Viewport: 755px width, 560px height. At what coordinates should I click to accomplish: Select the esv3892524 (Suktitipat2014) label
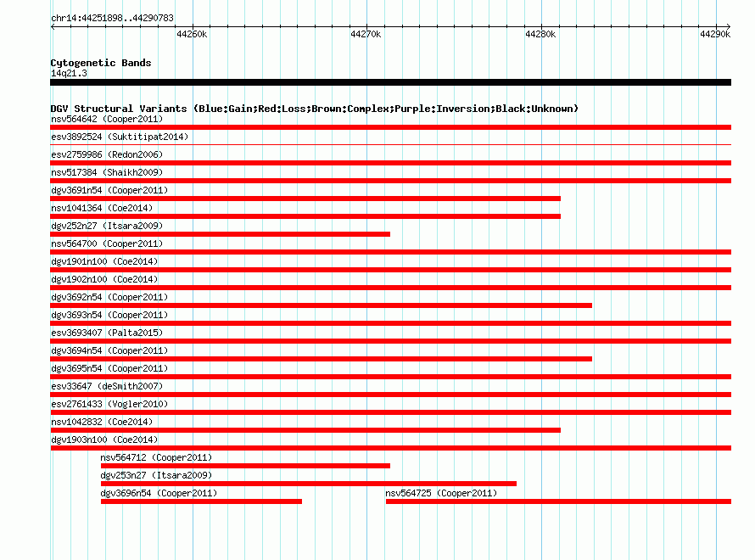coord(120,137)
